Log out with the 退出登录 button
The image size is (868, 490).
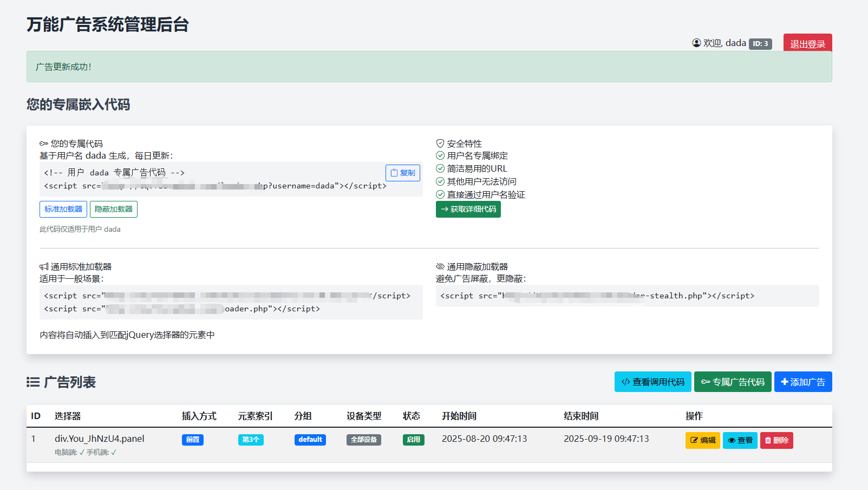click(807, 43)
